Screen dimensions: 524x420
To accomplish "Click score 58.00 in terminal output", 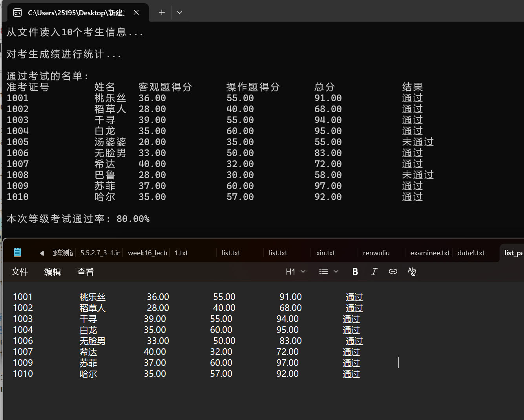I will tap(328, 175).
